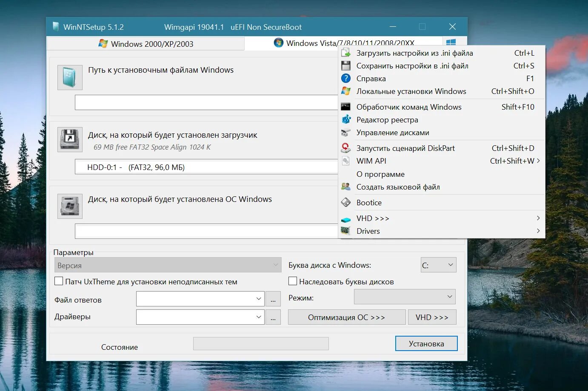Choose Загрузить настройки из .ini файла
Screen dimensions: 588x391
point(442,53)
